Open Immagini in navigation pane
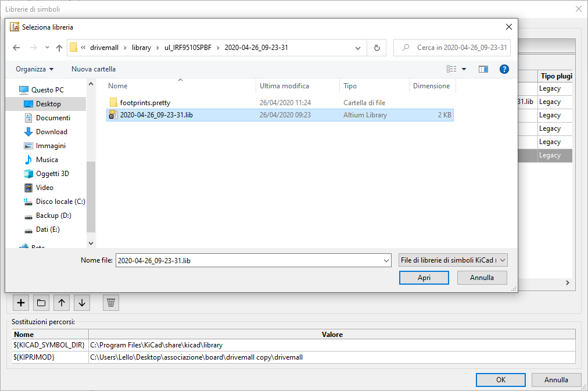Viewport: 588px width, 391px height. point(51,145)
